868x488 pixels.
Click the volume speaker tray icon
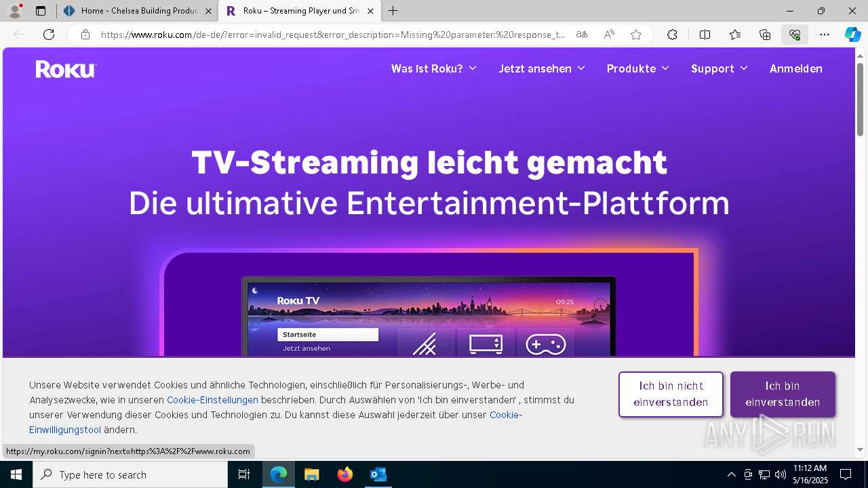(x=781, y=474)
